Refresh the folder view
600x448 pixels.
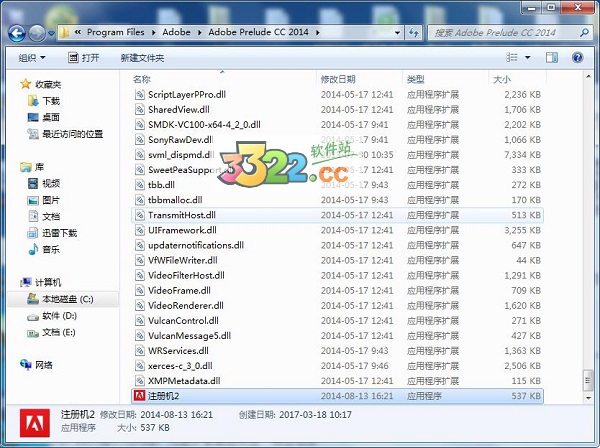pyautogui.click(x=413, y=33)
